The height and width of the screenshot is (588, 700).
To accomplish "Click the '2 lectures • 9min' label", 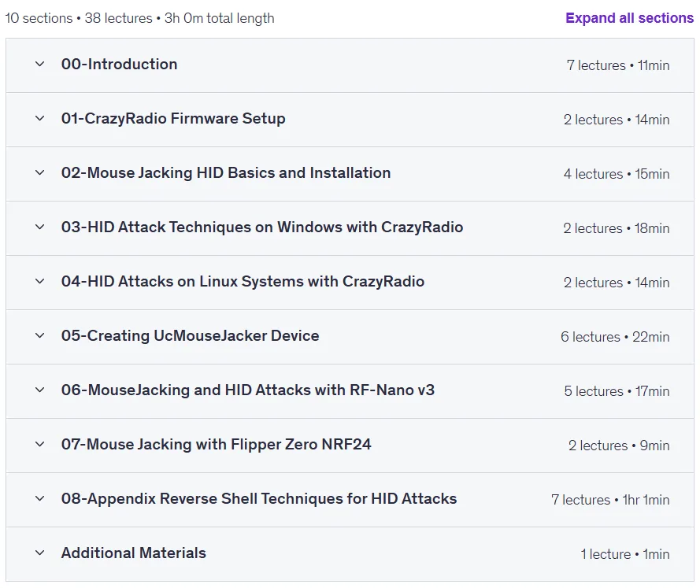I will [x=619, y=446].
